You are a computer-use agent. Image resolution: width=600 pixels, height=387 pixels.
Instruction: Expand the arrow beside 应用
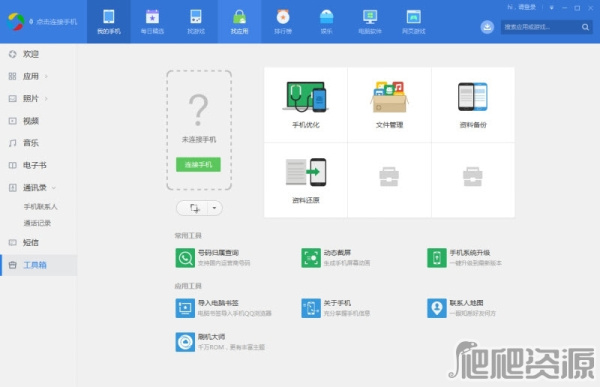46,77
